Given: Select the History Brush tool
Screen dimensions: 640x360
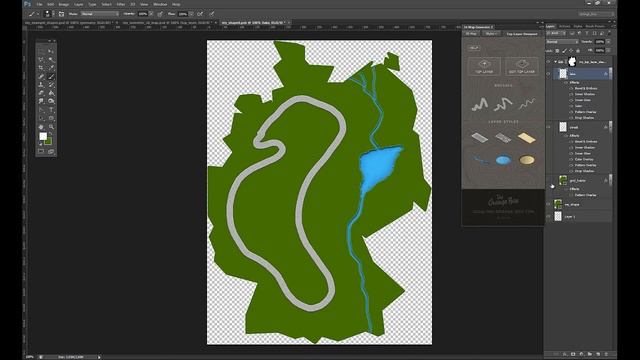Looking at the screenshot, I should point(51,85).
